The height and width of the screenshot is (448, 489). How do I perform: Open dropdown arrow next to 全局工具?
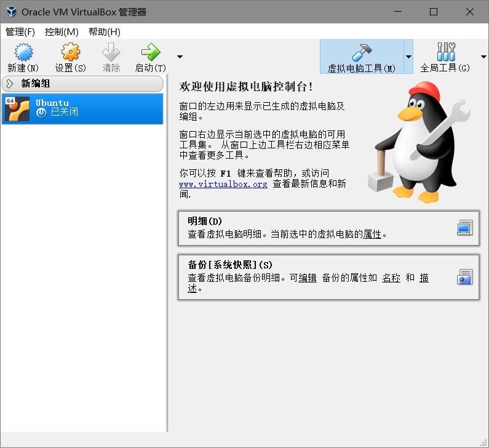tap(483, 57)
